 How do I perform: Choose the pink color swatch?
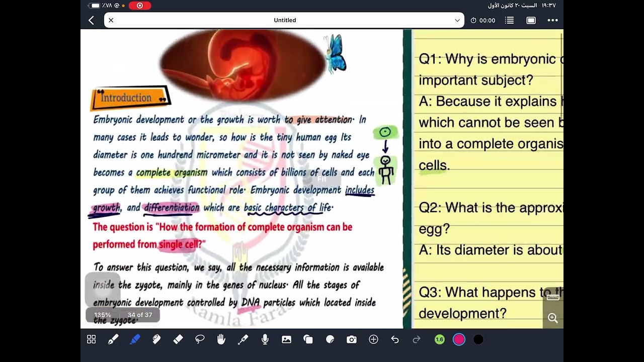click(459, 340)
